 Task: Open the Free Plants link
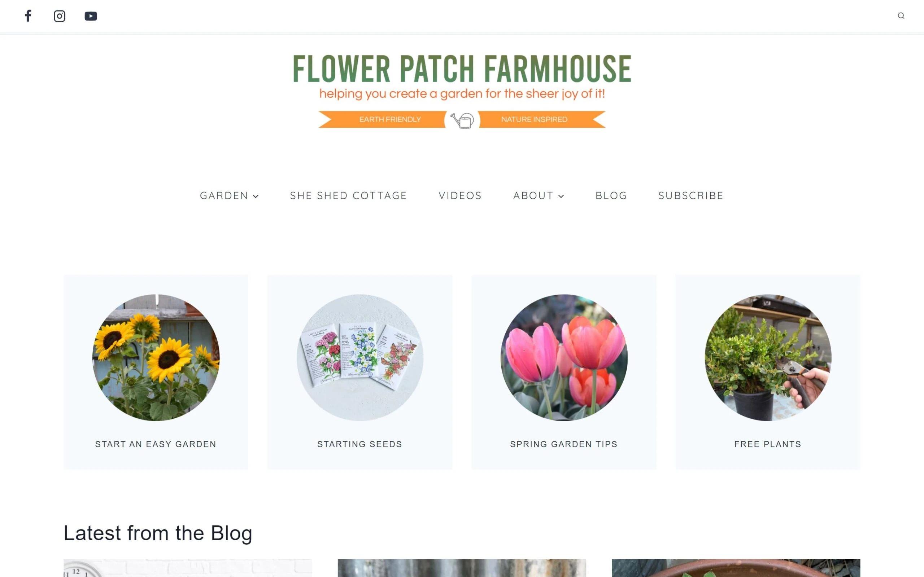768,444
